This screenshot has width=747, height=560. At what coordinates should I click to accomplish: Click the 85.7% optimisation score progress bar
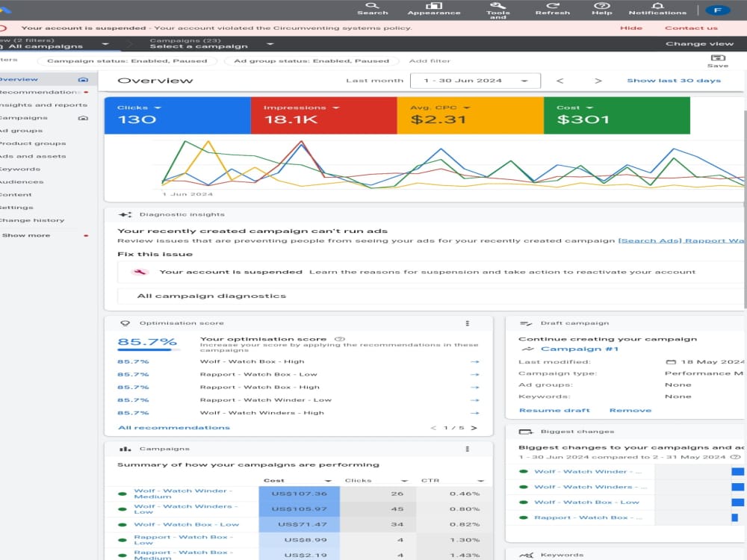[x=148, y=350]
